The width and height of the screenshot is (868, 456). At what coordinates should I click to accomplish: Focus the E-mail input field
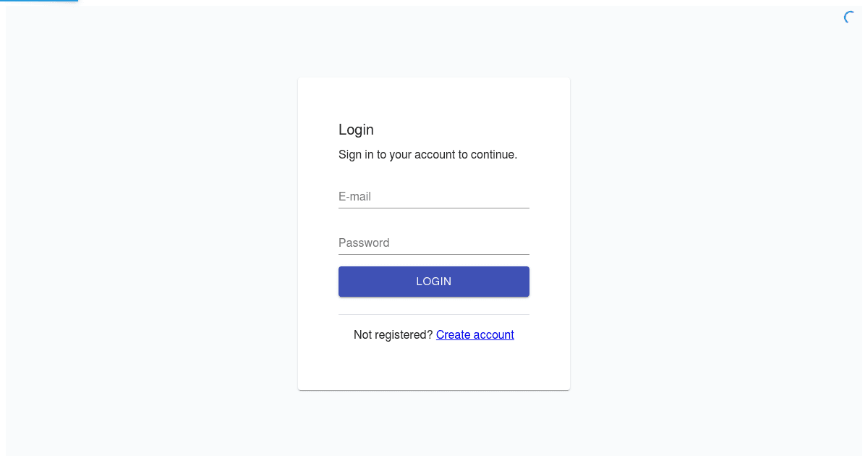[434, 196]
